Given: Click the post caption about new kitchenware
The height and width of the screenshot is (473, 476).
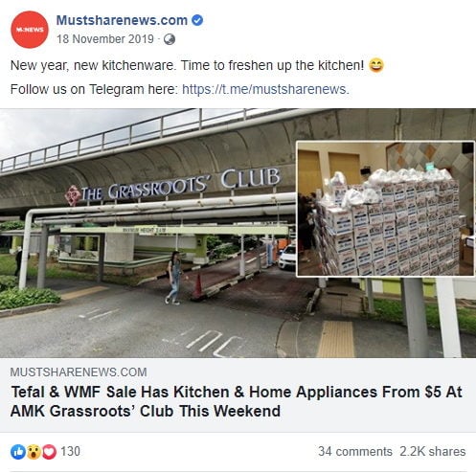Looking at the screenshot, I should 197,65.
